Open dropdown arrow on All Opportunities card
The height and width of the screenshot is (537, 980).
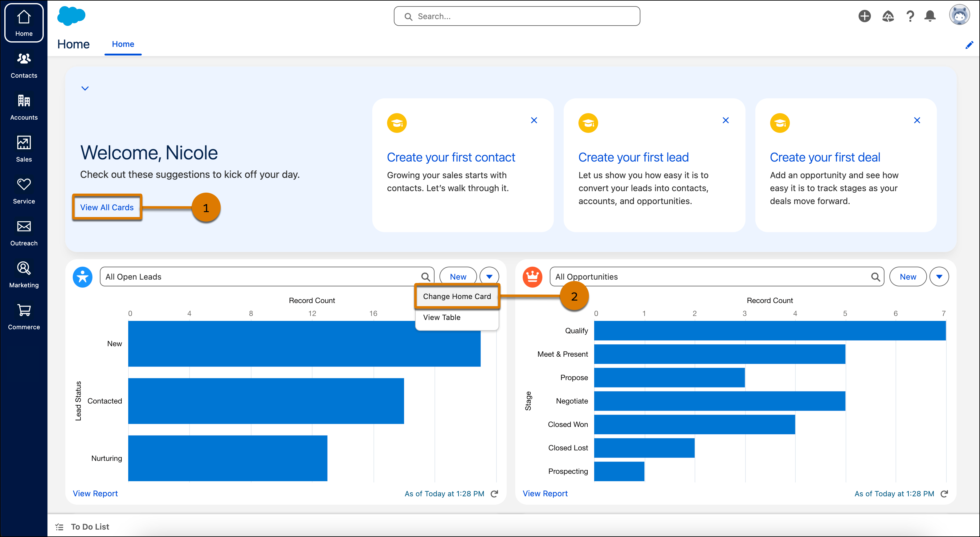click(x=939, y=277)
